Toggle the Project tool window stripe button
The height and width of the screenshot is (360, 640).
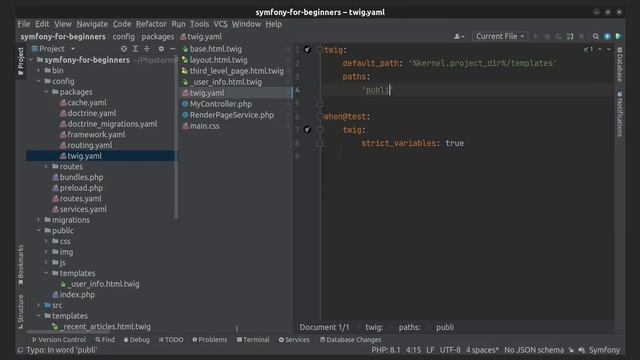(20, 61)
